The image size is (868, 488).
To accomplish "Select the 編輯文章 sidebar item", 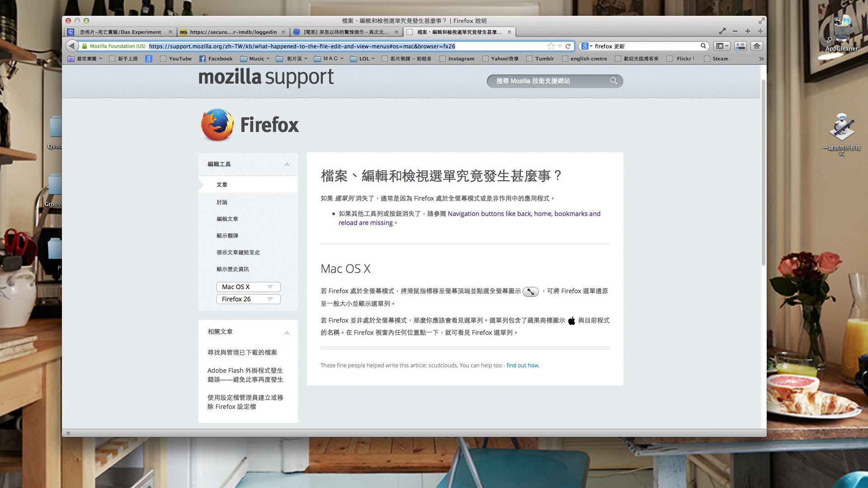I will pyautogui.click(x=227, y=219).
